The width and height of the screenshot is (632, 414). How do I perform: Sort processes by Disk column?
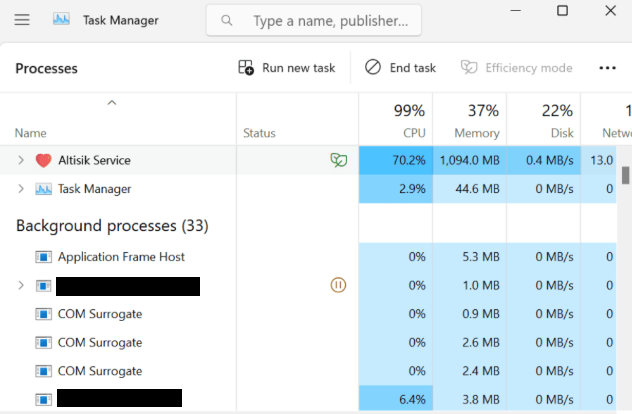click(x=544, y=120)
